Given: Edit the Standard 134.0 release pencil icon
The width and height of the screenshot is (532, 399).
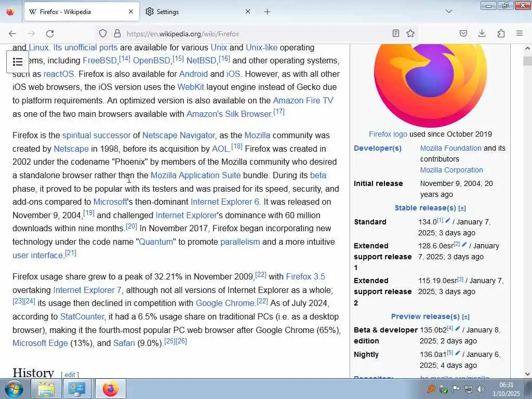Looking at the screenshot, I should [447, 220].
